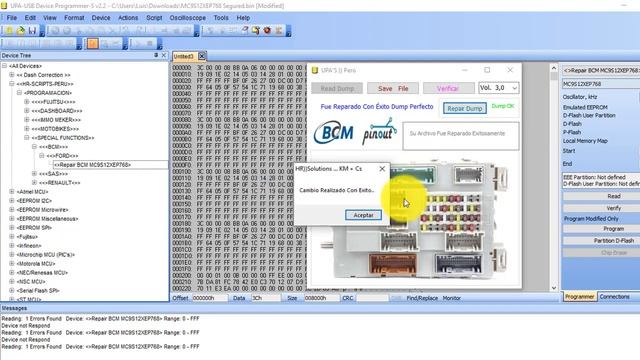Click the Repair Dump button
Screen dimensions: 640x360
(x=465, y=109)
